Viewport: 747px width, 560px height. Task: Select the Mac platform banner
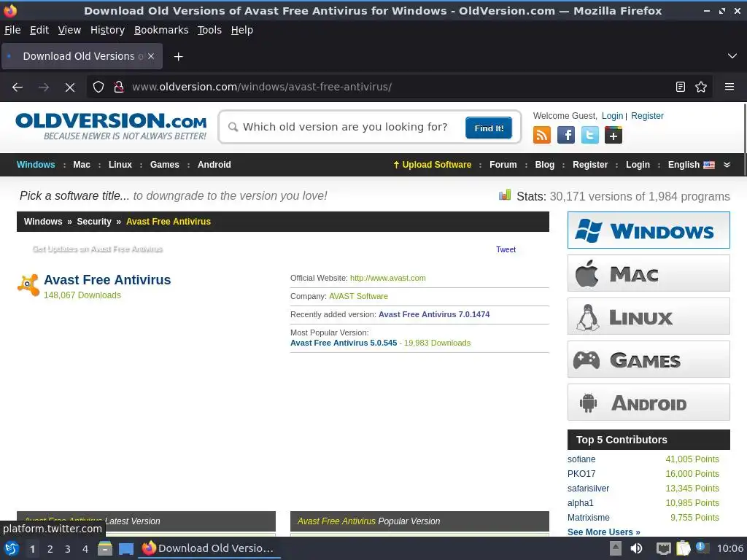click(649, 273)
